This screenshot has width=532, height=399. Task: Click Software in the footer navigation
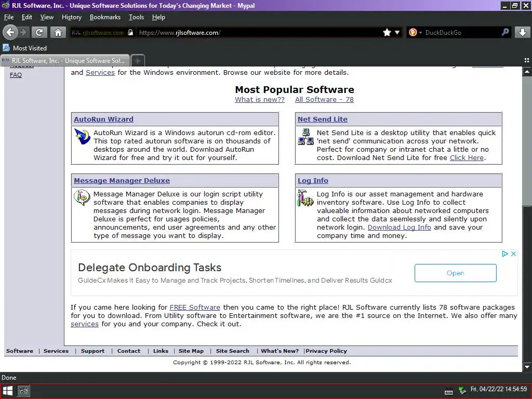click(20, 351)
